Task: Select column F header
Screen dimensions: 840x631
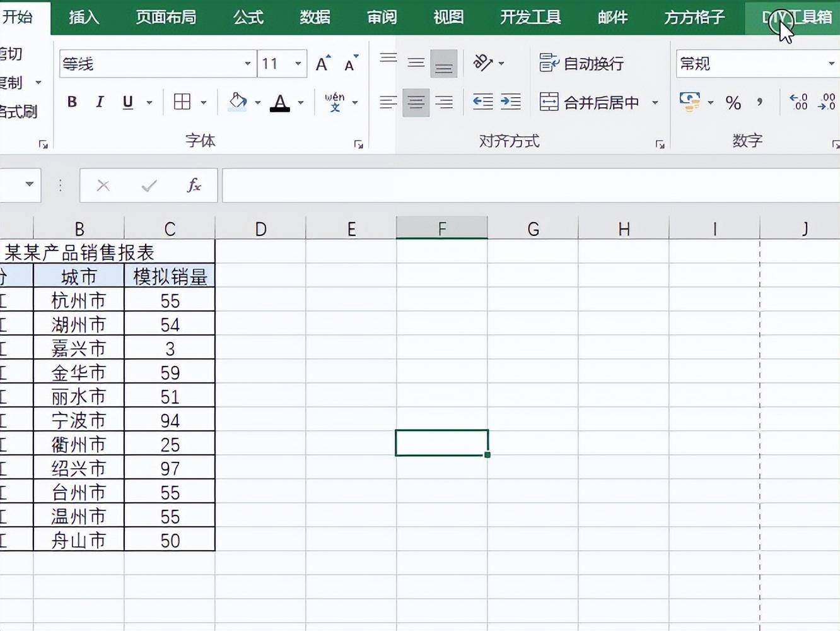Action: pos(442,228)
